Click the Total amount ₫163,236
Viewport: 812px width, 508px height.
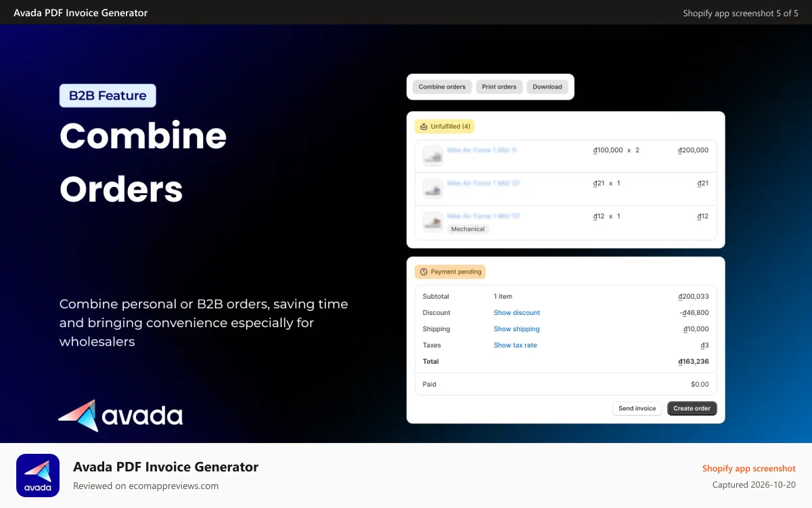click(x=693, y=362)
